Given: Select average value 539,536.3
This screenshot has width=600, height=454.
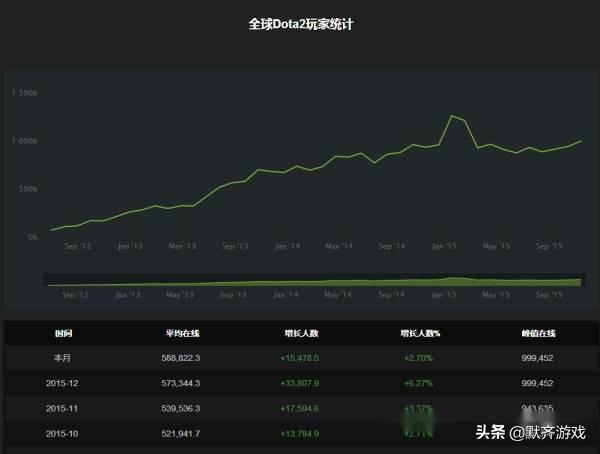Looking at the screenshot, I should coord(181,408).
